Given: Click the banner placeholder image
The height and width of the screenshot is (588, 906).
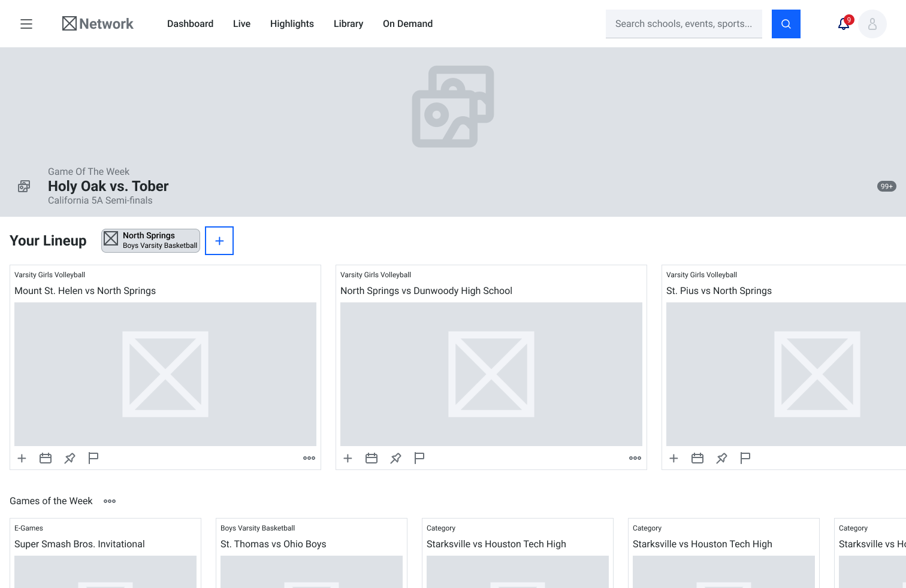Looking at the screenshot, I should pyautogui.click(x=453, y=107).
